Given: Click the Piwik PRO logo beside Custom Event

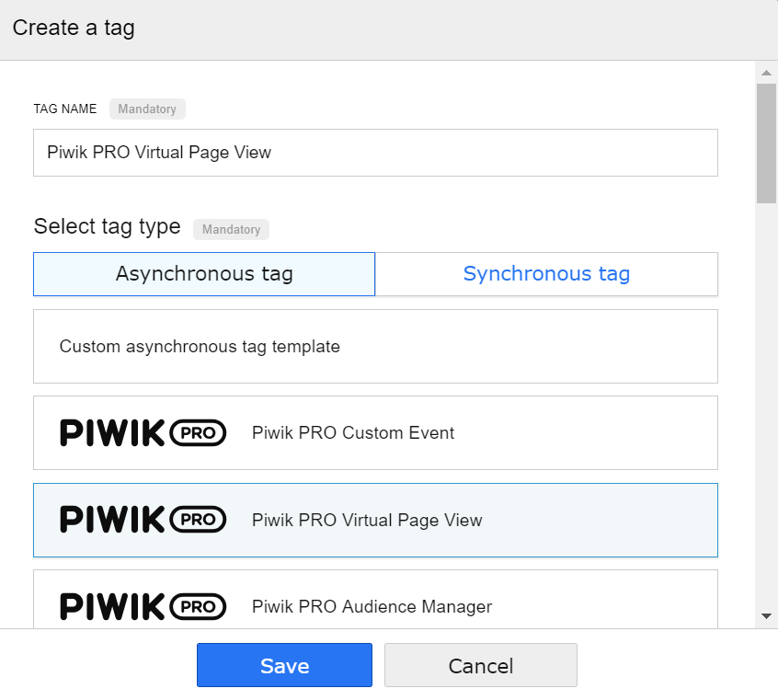Looking at the screenshot, I should point(143,433).
